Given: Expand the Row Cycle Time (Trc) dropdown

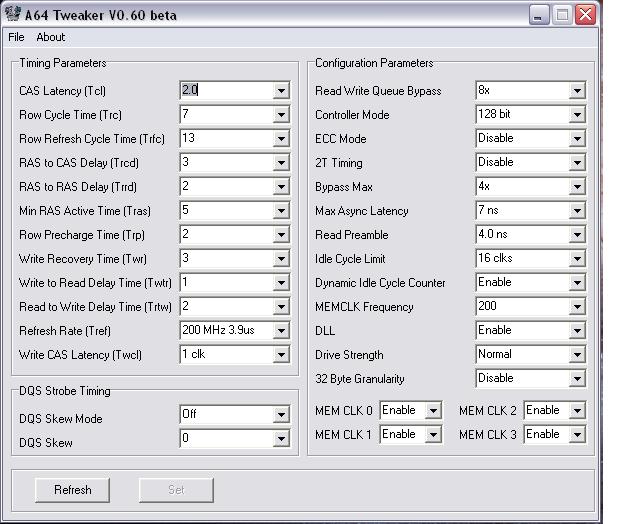Looking at the screenshot, I should pyautogui.click(x=281, y=114).
